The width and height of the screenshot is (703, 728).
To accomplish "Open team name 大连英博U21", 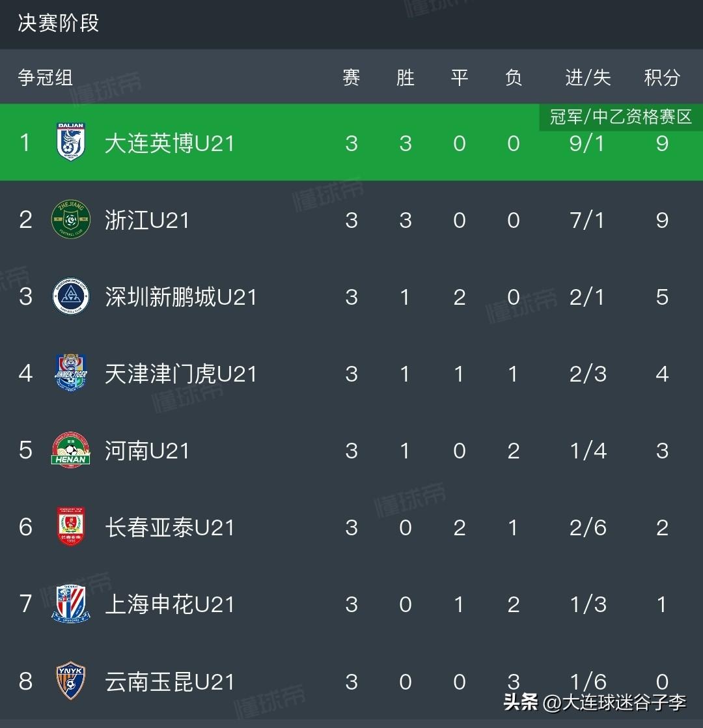I will [x=169, y=143].
